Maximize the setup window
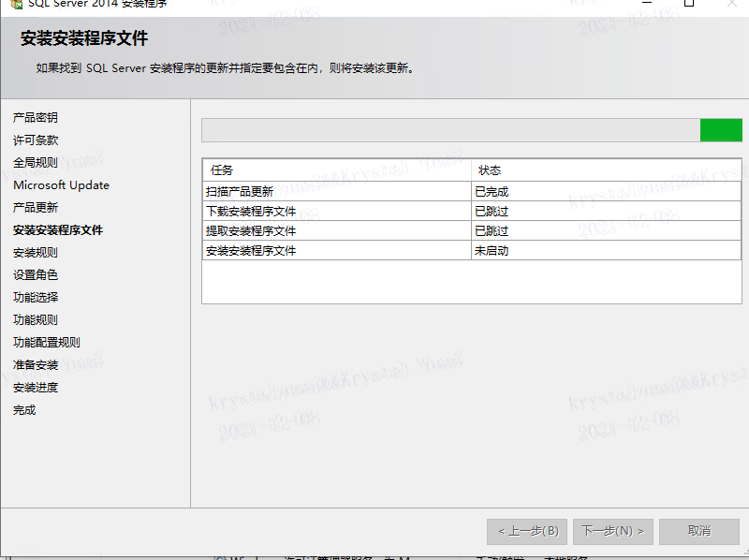This screenshot has height=560, width=749. 689,4
